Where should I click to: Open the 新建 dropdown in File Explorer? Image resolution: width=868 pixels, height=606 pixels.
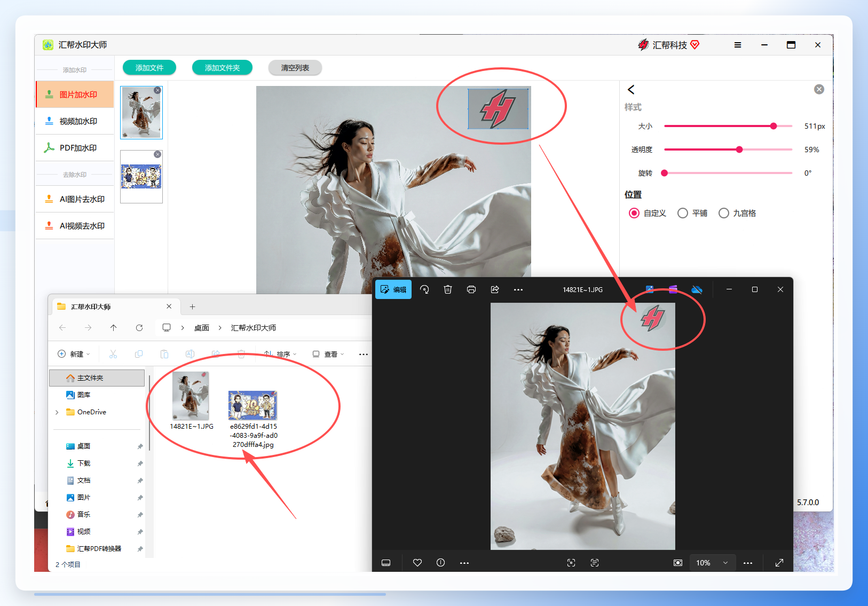[x=74, y=354]
